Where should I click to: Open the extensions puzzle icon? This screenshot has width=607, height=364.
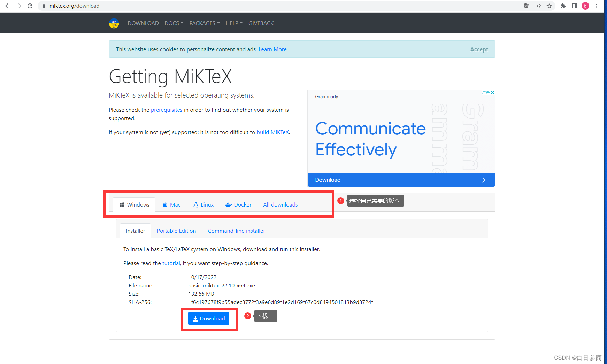coord(563,6)
